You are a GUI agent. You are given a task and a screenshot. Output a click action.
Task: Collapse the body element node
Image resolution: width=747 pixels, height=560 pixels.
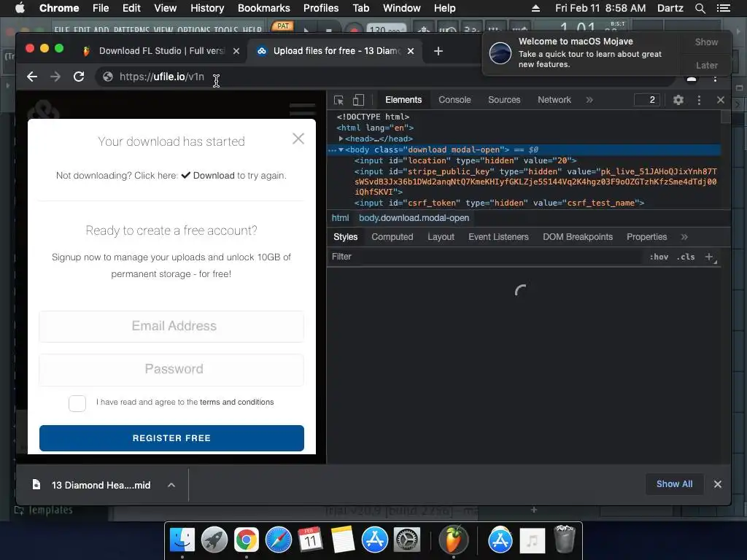pyautogui.click(x=341, y=149)
